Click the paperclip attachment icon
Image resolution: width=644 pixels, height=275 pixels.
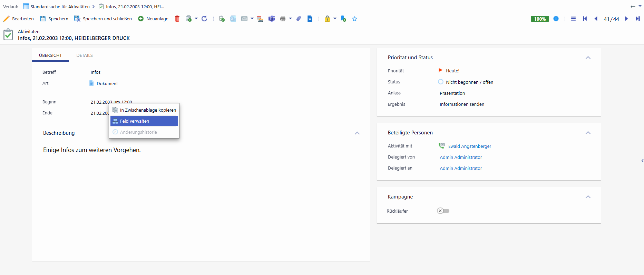(x=299, y=19)
